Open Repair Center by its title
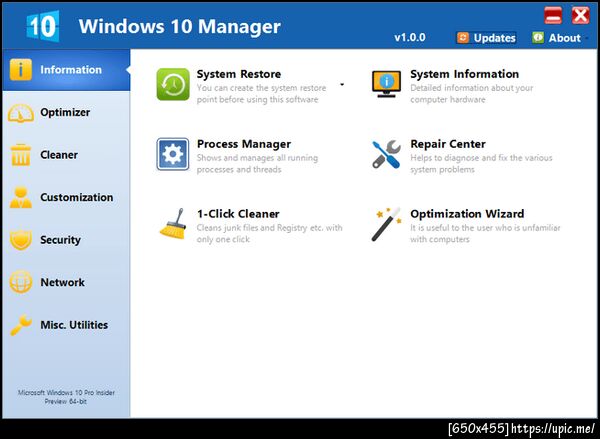This screenshot has width=600, height=439. click(448, 144)
